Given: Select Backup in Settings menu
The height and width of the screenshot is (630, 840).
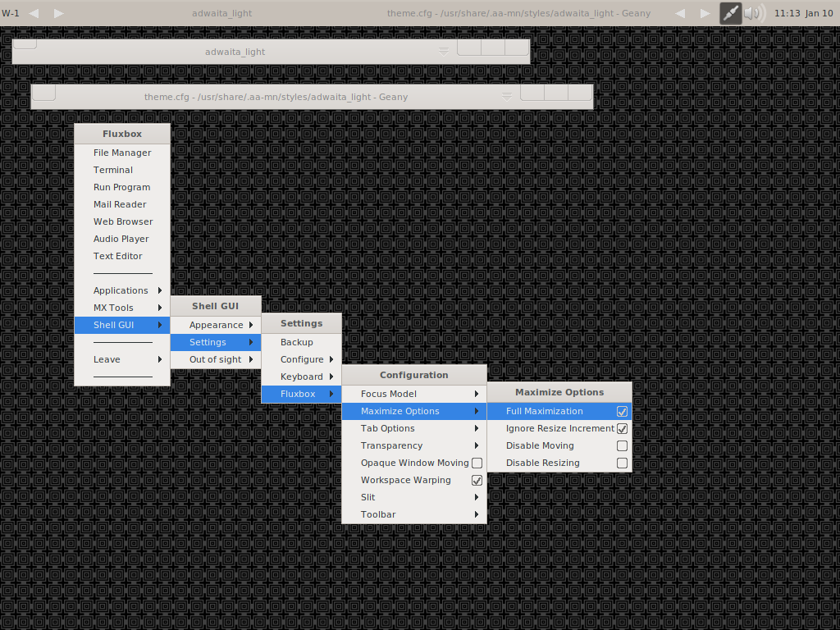Looking at the screenshot, I should [x=302, y=342].
